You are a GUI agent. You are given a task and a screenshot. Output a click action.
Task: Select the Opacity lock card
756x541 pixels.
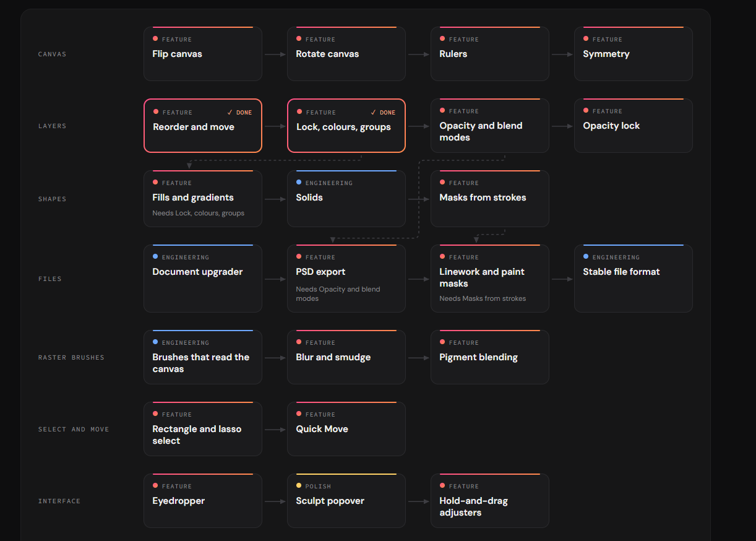(634, 126)
